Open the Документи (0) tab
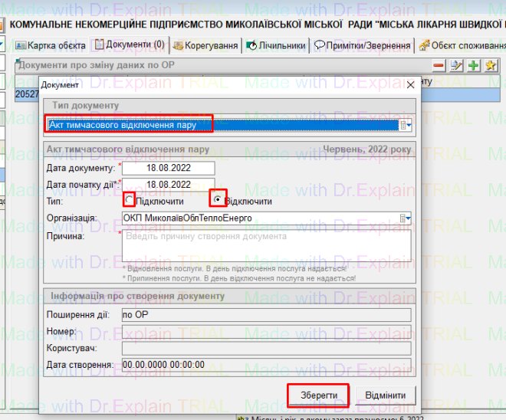The image size is (506, 420). point(129,45)
